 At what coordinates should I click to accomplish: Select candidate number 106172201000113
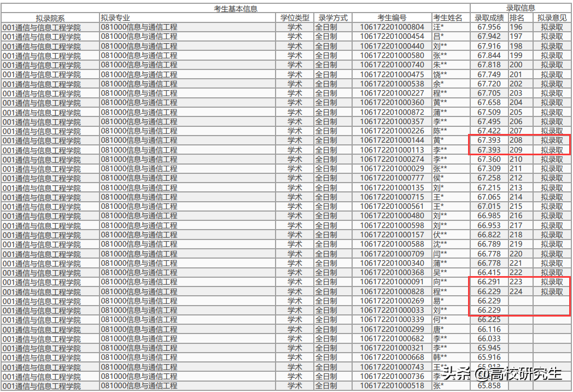392,150
